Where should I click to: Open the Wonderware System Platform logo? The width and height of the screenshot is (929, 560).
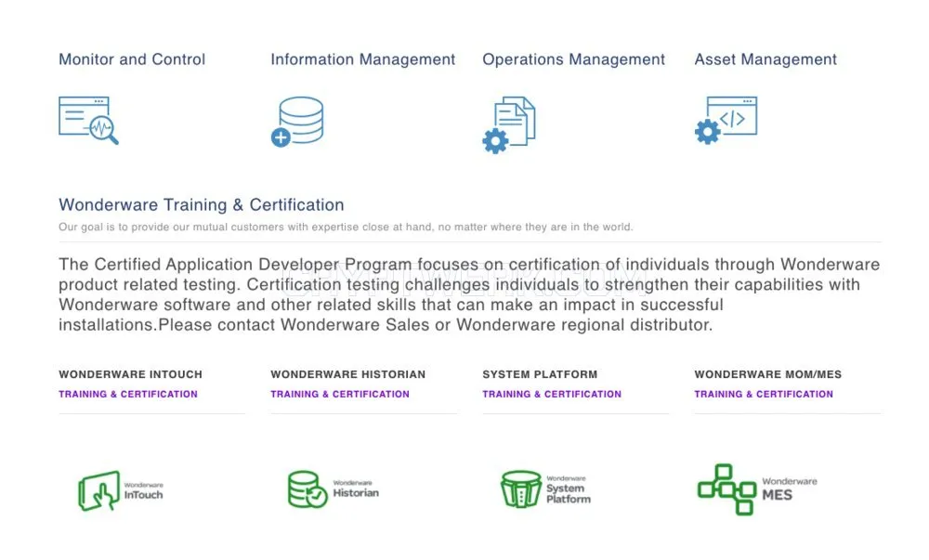(545, 489)
